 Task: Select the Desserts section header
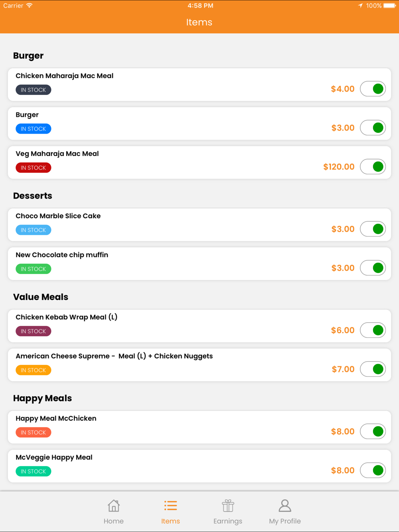coord(33,196)
